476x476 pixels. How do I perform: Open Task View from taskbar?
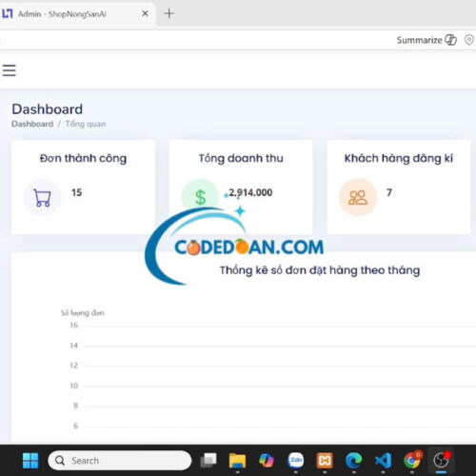[x=208, y=461]
